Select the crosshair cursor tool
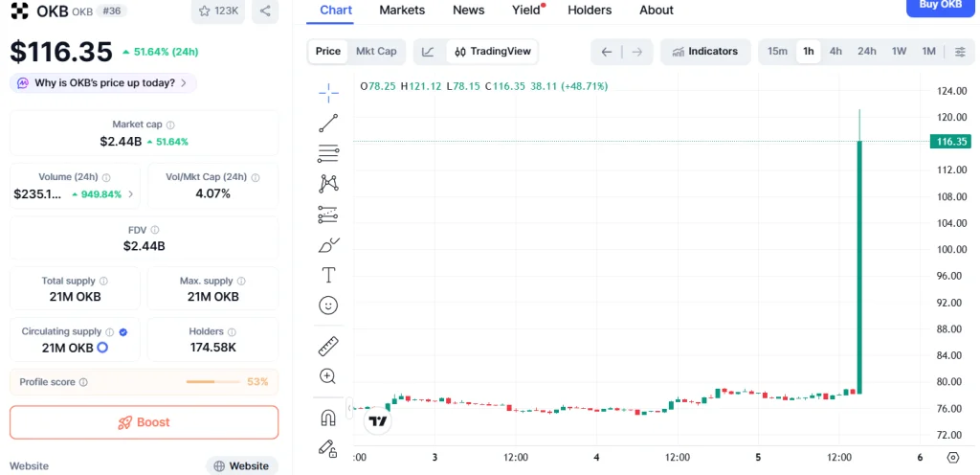The image size is (980, 475). 328,92
